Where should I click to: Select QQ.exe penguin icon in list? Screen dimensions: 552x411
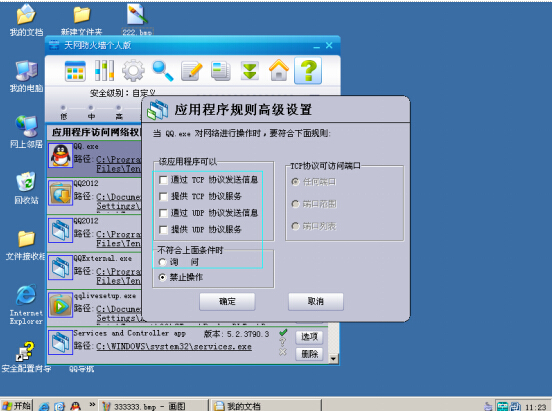tap(61, 155)
